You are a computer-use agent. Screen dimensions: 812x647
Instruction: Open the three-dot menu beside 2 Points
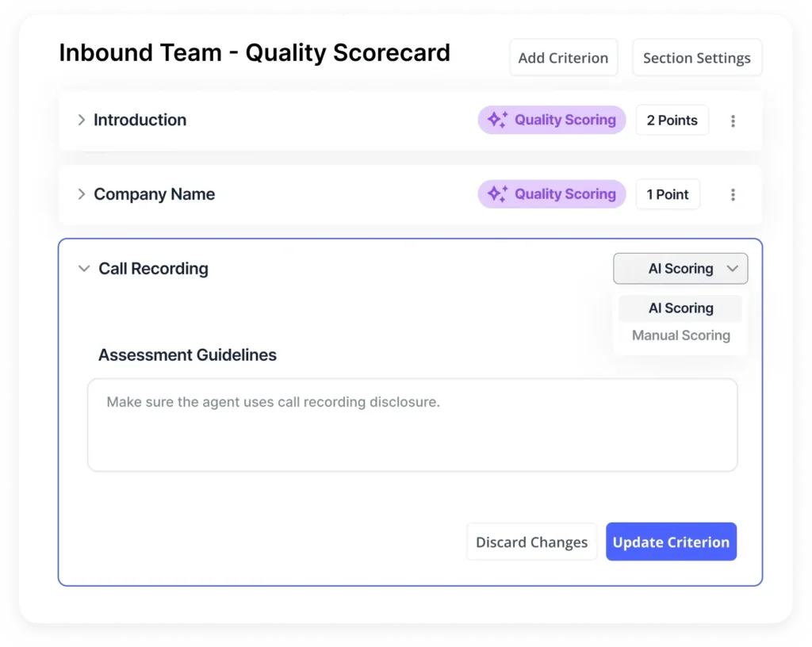[733, 120]
